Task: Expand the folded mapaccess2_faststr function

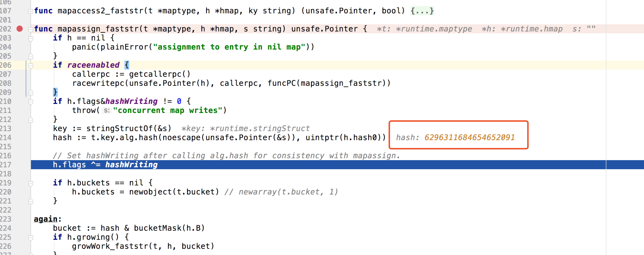Action: [31, 11]
